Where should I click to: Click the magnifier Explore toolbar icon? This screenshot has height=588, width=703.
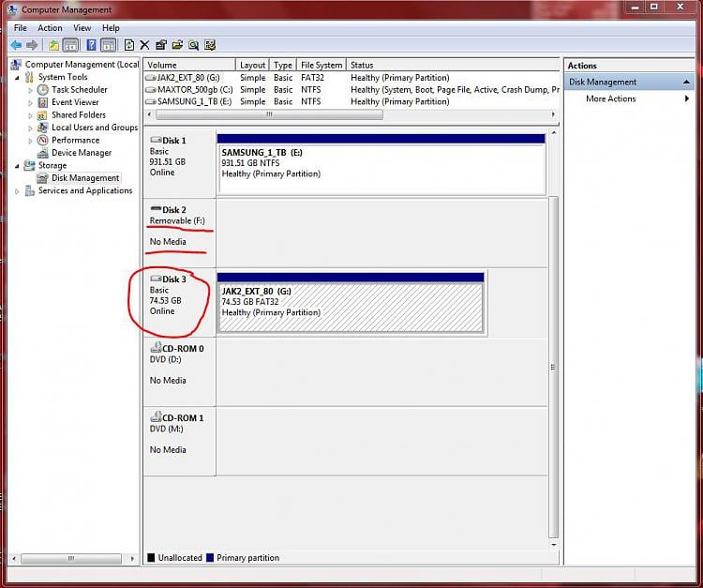(194, 45)
